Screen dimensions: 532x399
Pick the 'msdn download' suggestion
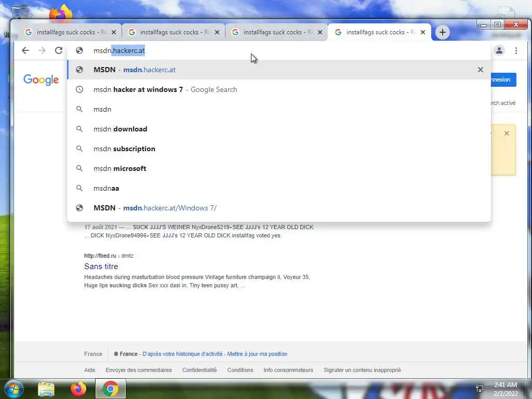tap(279, 129)
